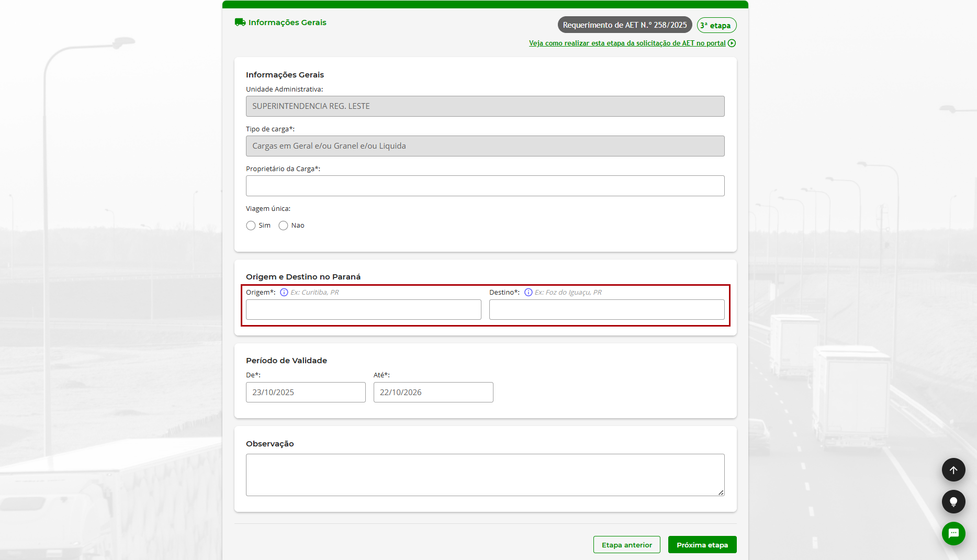Click the Requerimento de AET N.º 258/2025 badge
This screenshot has width=977, height=560.
coord(625,25)
